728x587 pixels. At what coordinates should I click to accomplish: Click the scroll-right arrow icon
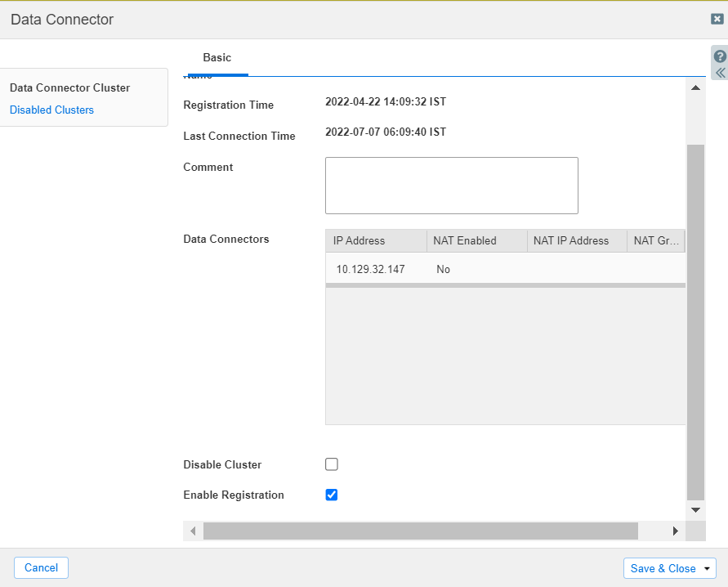(676, 530)
